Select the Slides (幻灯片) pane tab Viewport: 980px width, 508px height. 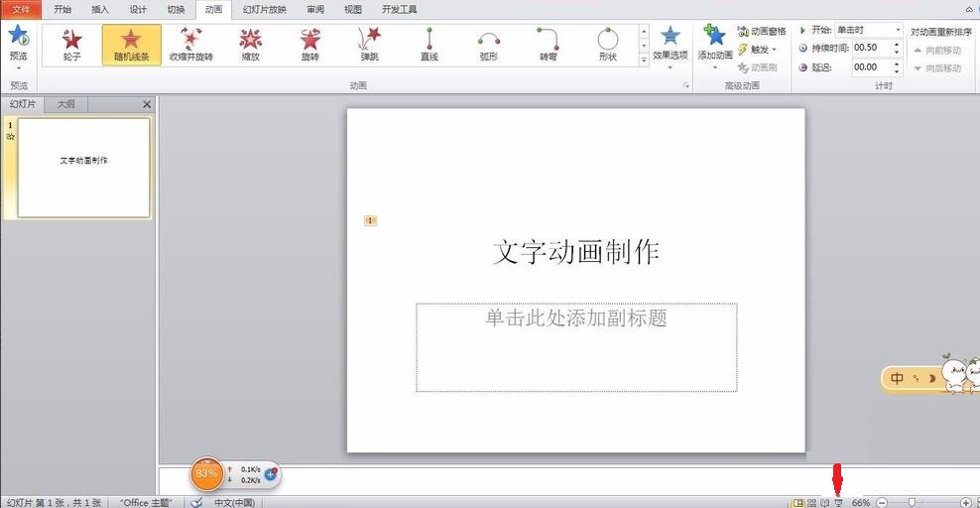click(x=23, y=104)
